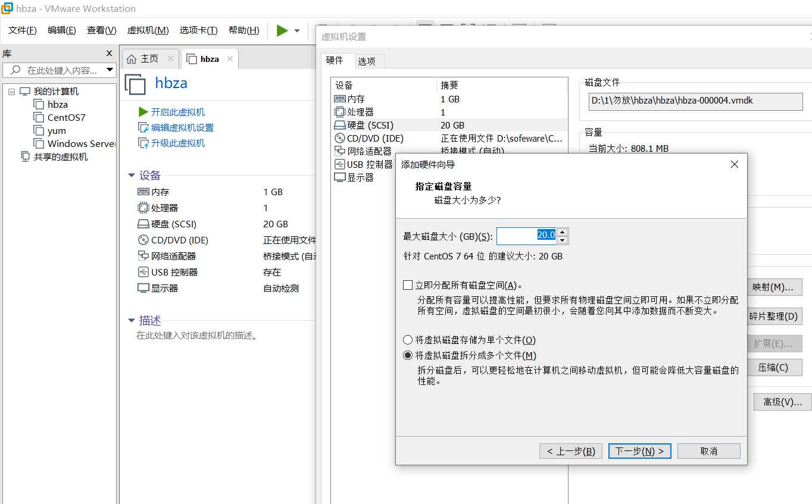Screen dimensions: 812x504
Task: Close the 库 library panel
Action: pyautogui.click(x=109, y=53)
